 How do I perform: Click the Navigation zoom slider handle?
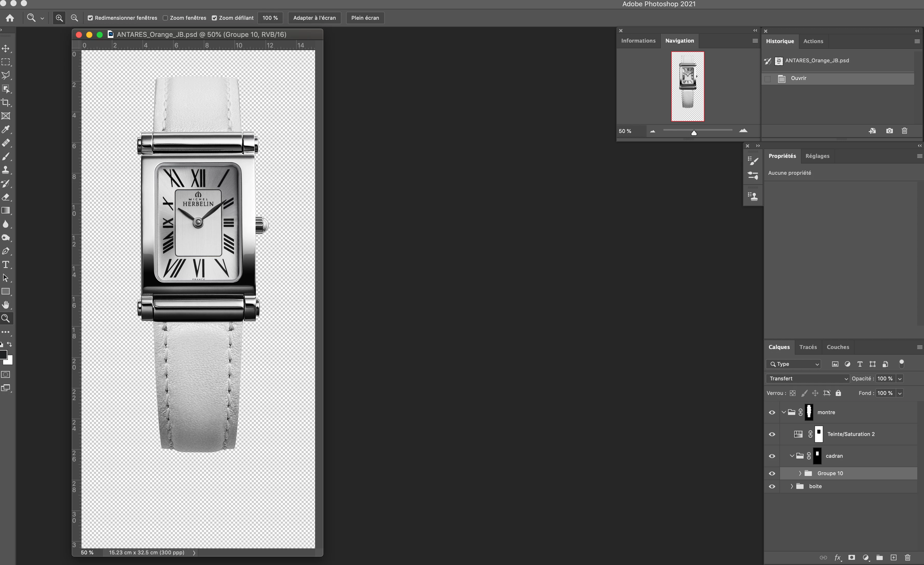(694, 133)
